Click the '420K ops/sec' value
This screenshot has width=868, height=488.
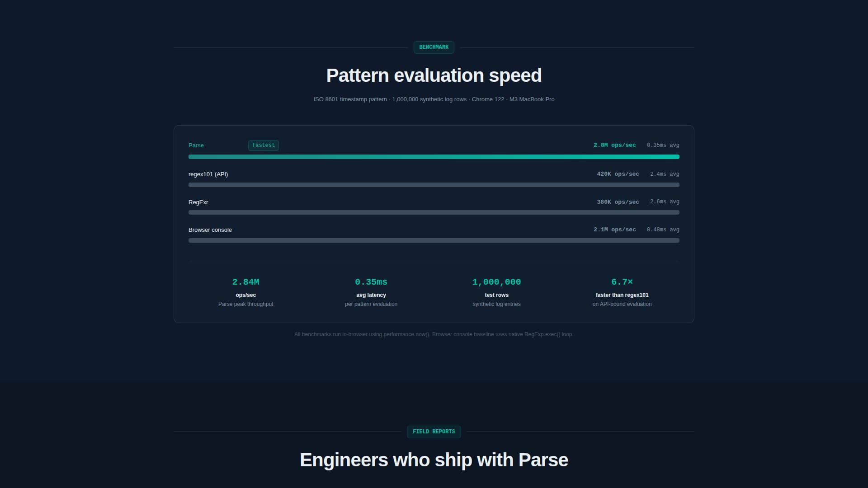tap(618, 174)
